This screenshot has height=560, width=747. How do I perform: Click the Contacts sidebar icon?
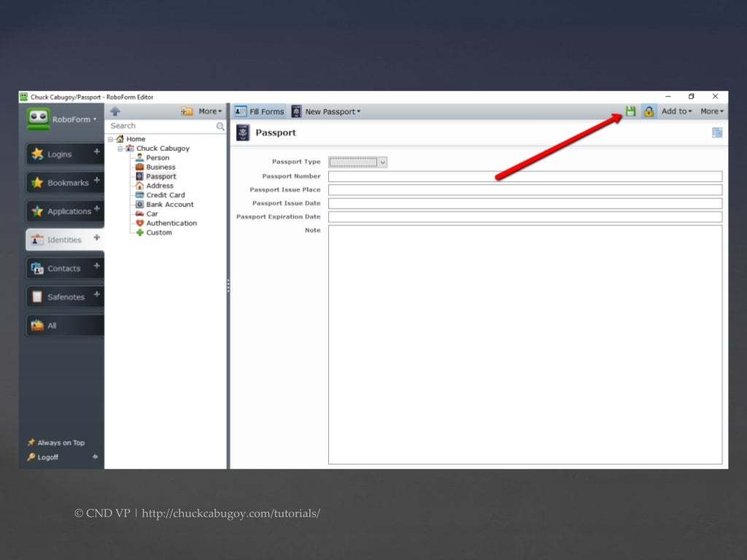click(37, 268)
